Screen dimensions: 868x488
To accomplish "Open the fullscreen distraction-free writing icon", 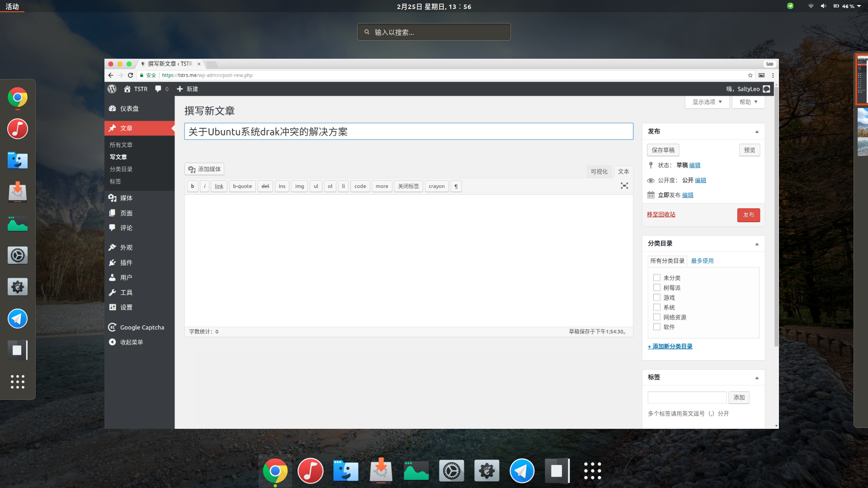I will coord(624,186).
